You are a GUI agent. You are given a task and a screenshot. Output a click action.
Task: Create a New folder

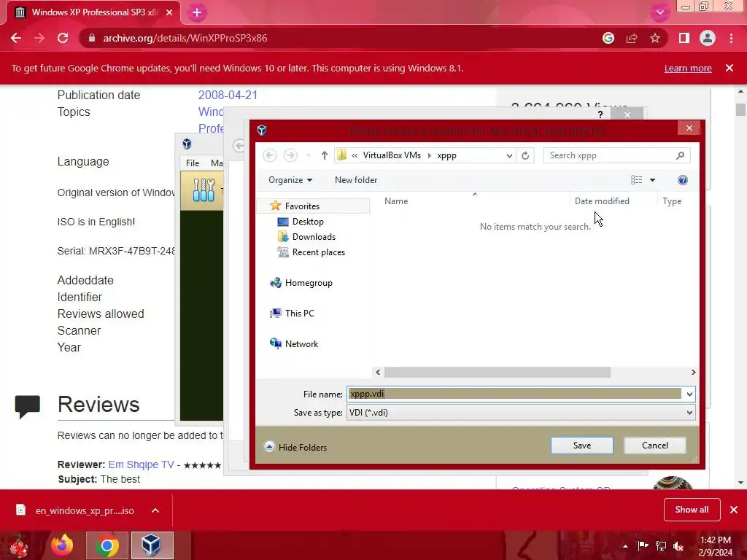pyautogui.click(x=356, y=180)
